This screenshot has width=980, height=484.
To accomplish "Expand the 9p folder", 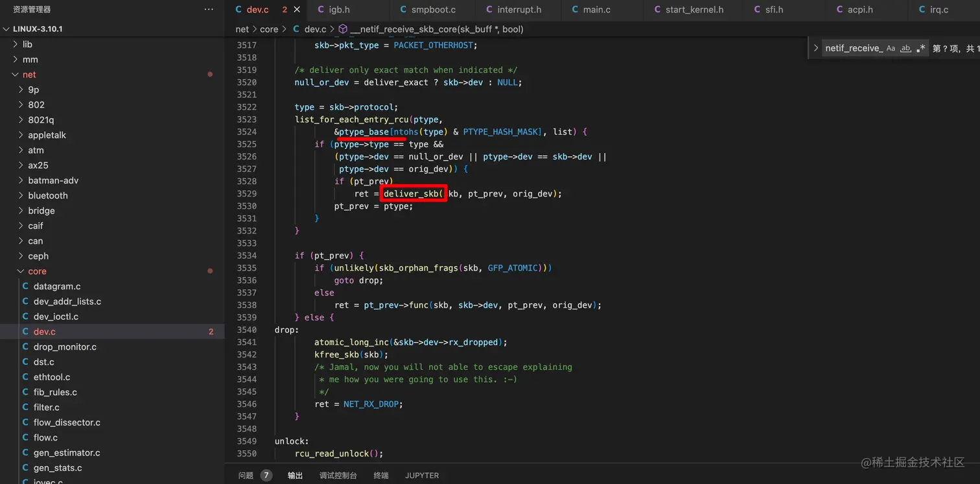I will tap(21, 90).
